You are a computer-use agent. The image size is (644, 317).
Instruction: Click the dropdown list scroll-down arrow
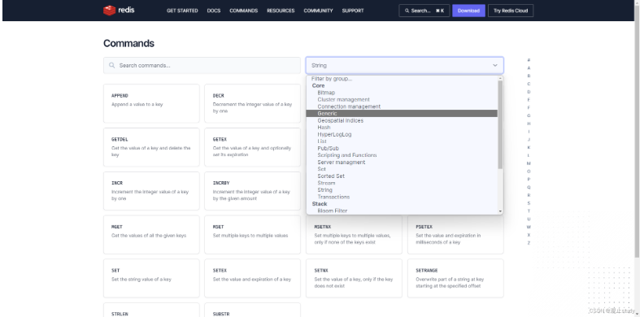pos(500,211)
